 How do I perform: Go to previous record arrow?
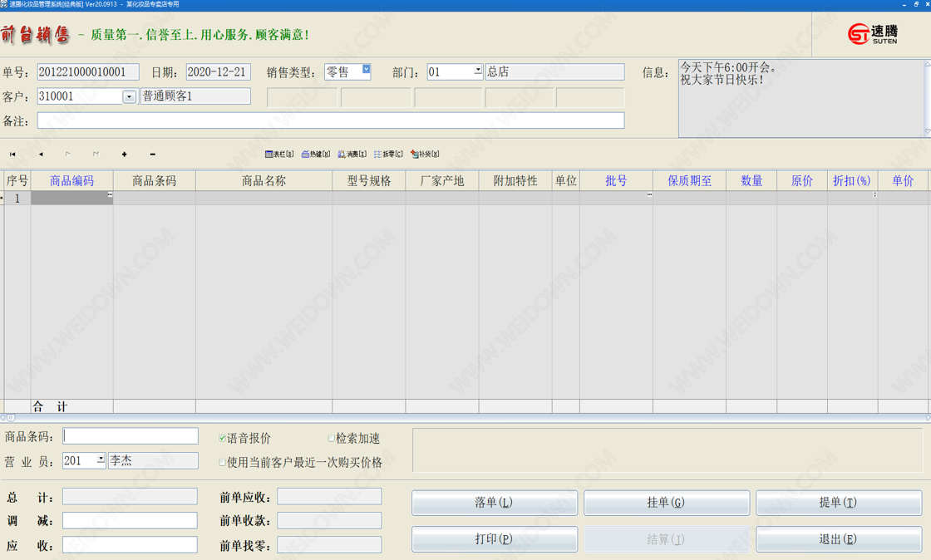point(41,155)
